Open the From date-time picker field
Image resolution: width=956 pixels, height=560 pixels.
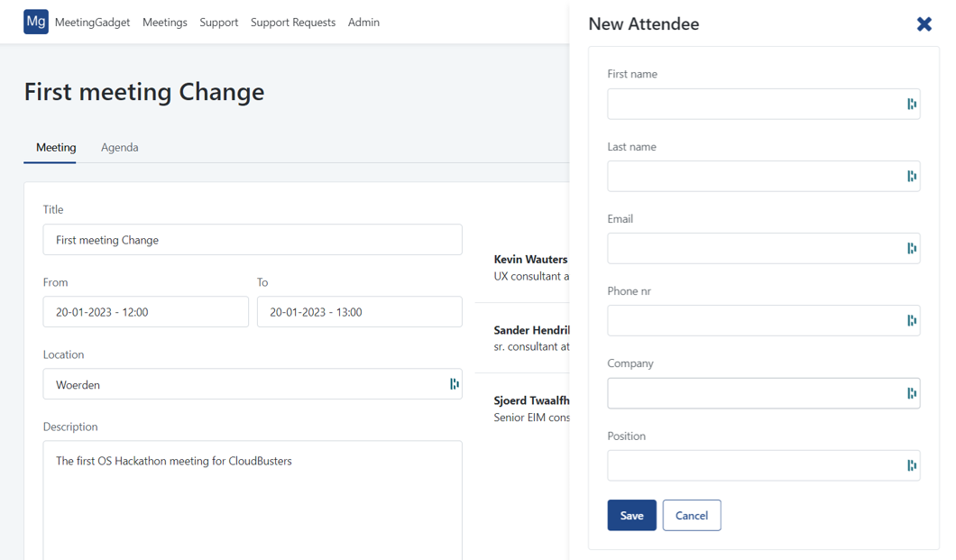tap(145, 312)
